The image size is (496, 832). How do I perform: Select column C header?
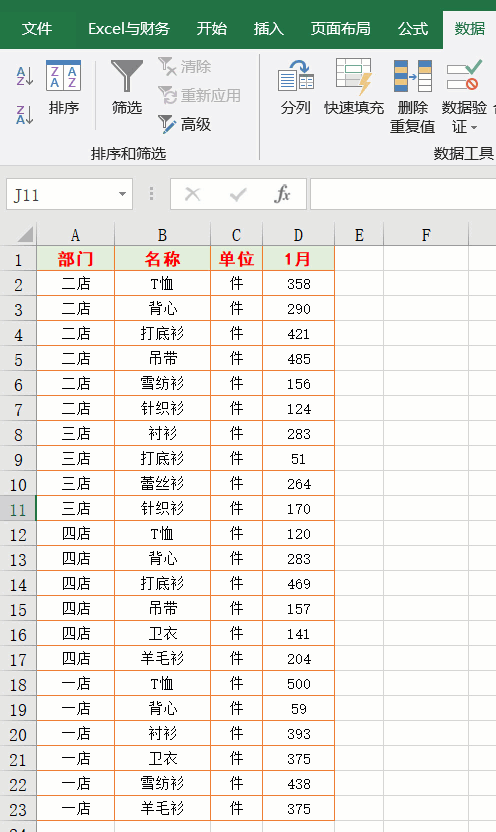[x=237, y=235]
